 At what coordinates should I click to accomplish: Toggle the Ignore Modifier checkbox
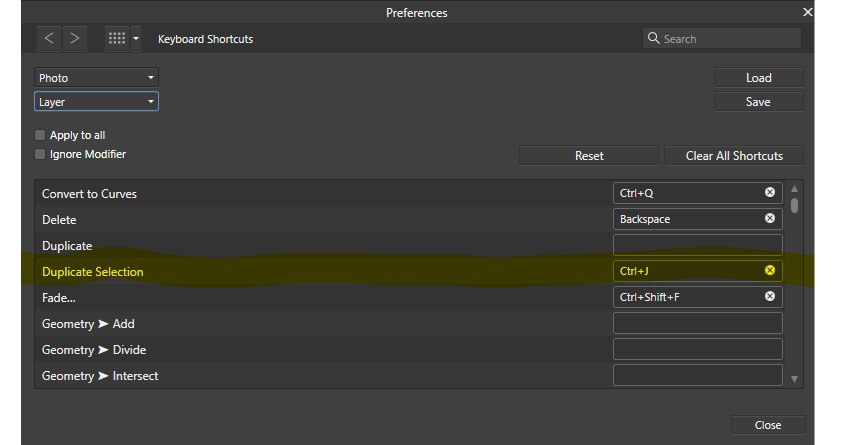coord(40,154)
